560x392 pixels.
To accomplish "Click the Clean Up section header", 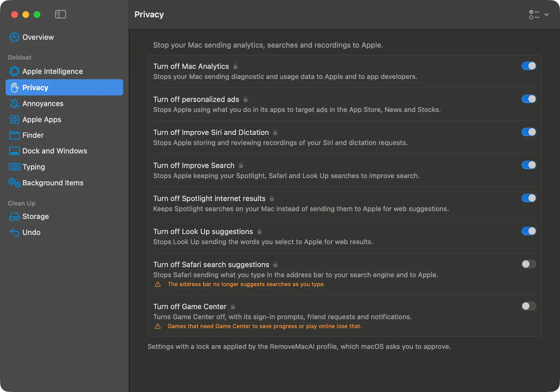I will click(21, 203).
